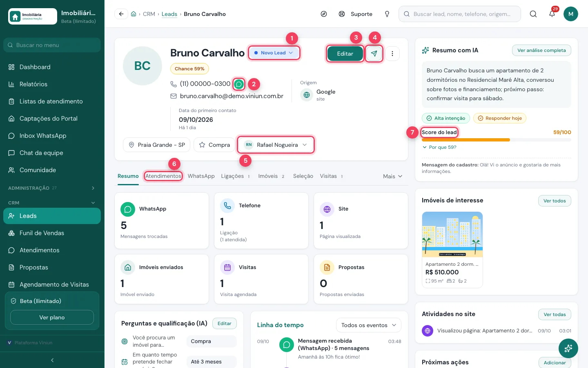Expand the Mais tabs dropdown
588x368 pixels.
coord(392,176)
